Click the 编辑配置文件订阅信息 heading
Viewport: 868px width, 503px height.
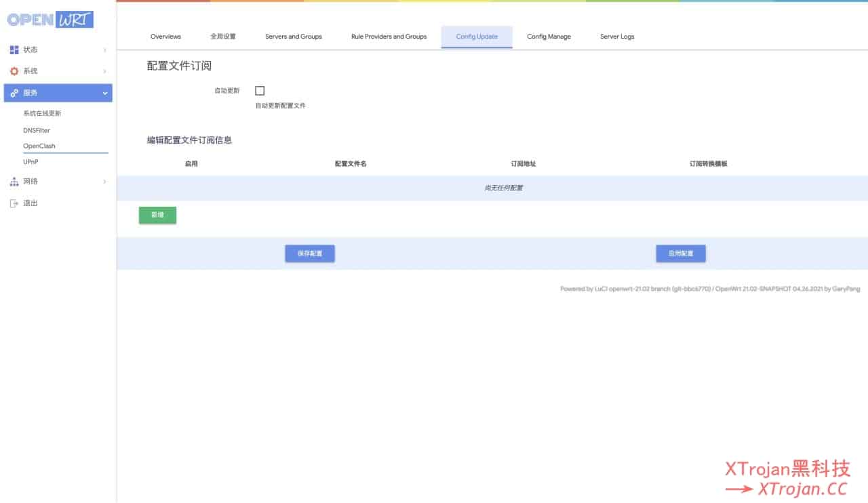[x=190, y=140]
